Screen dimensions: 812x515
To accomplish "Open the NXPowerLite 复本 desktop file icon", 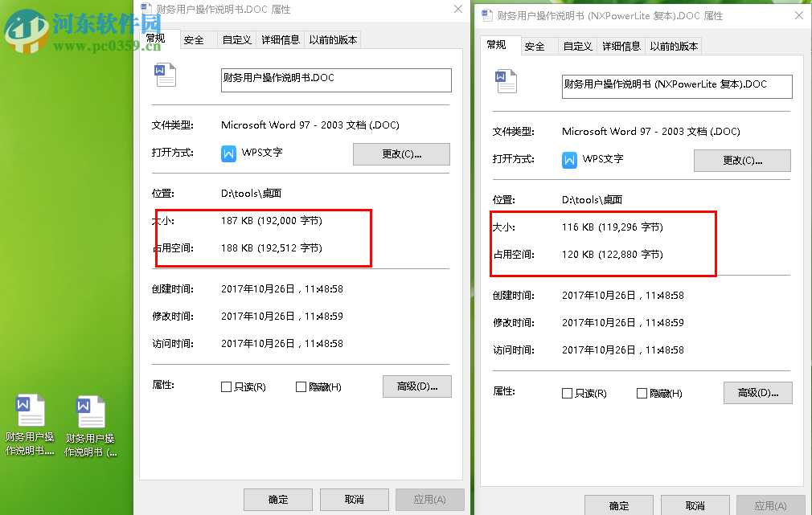I will [90, 411].
